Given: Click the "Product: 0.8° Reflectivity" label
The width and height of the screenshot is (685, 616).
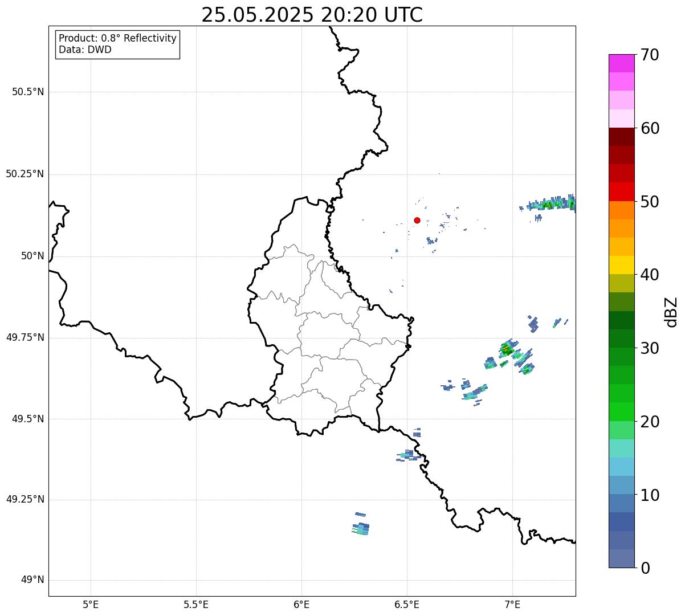Looking at the screenshot, I should tap(118, 38).
